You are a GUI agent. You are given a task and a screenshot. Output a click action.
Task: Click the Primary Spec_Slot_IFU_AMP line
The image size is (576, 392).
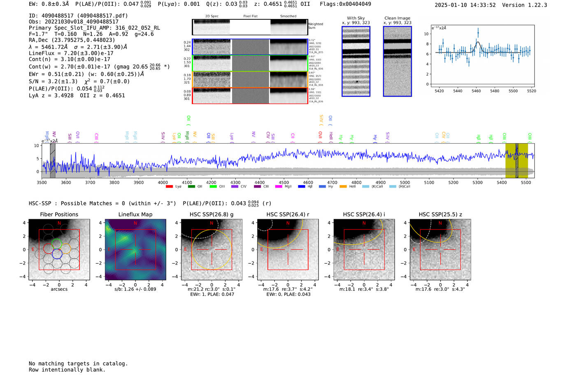tap(94, 28)
